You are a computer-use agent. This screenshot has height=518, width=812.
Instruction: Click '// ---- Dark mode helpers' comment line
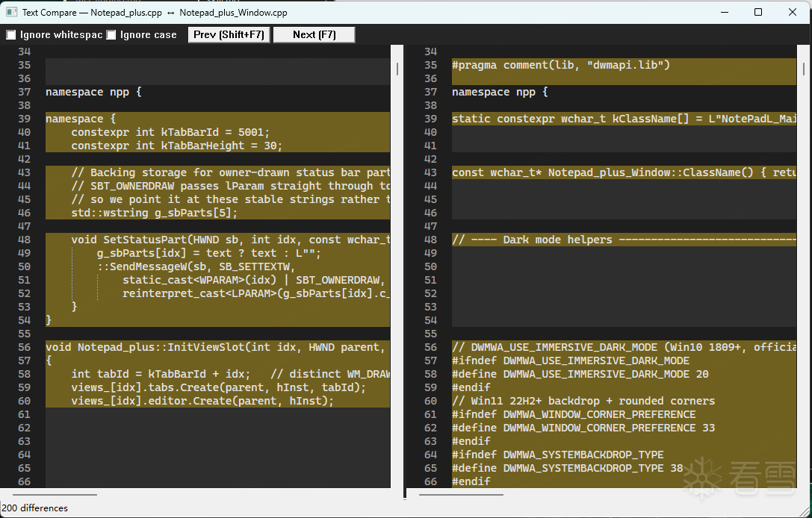pos(624,240)
